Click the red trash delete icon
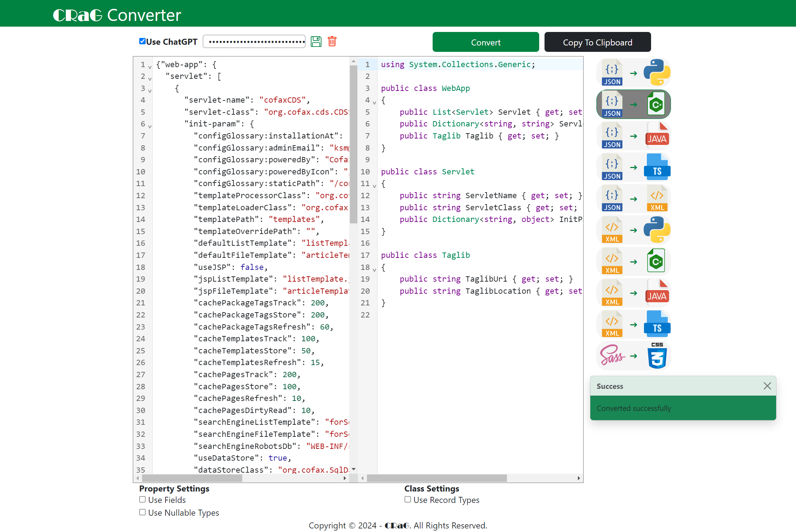Image resolution: width=796 pixels, height=532 pixels. tap(332, 42)
